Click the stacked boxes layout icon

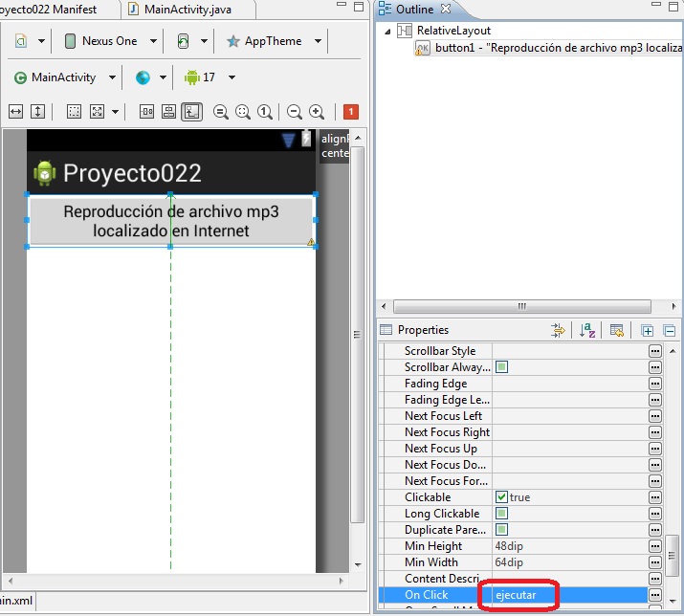pos(168,112)
